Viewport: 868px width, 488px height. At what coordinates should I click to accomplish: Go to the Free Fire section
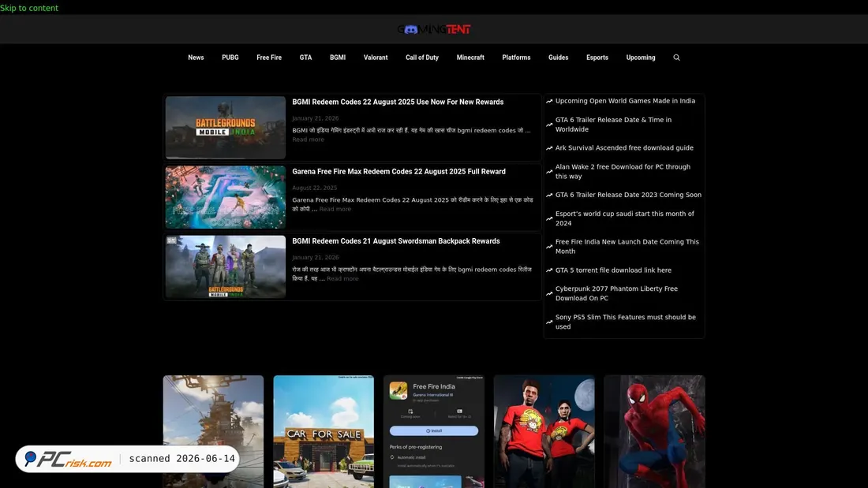pos(269,58)
